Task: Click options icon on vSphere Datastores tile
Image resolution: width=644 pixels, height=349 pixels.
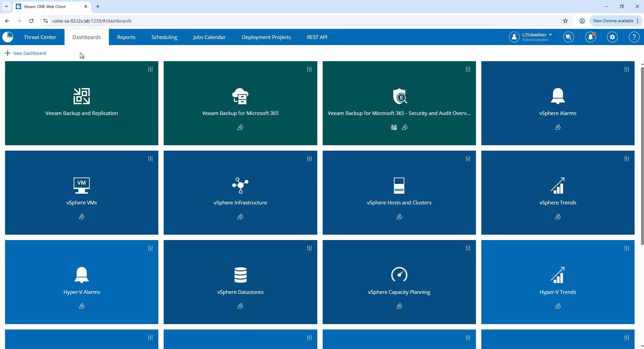Action: 309,248
